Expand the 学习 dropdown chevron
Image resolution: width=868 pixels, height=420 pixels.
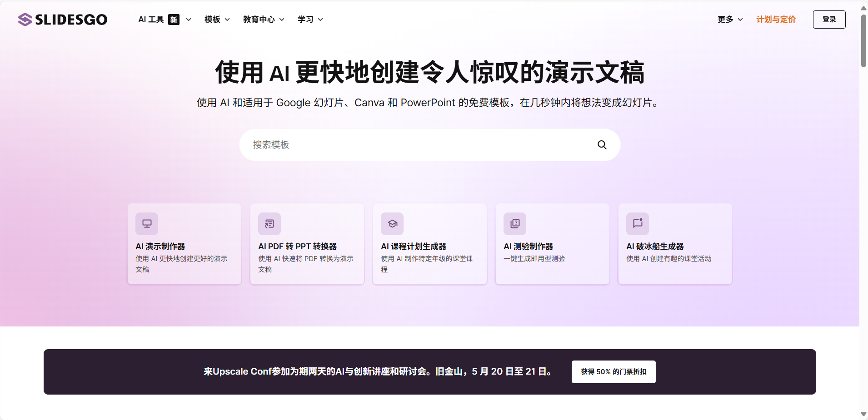(x=320, y=20)
